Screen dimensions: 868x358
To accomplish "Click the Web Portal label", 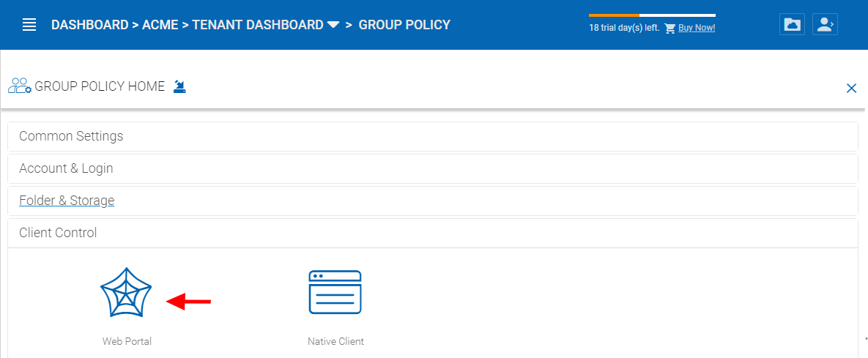I will click(x=127, y=341).
